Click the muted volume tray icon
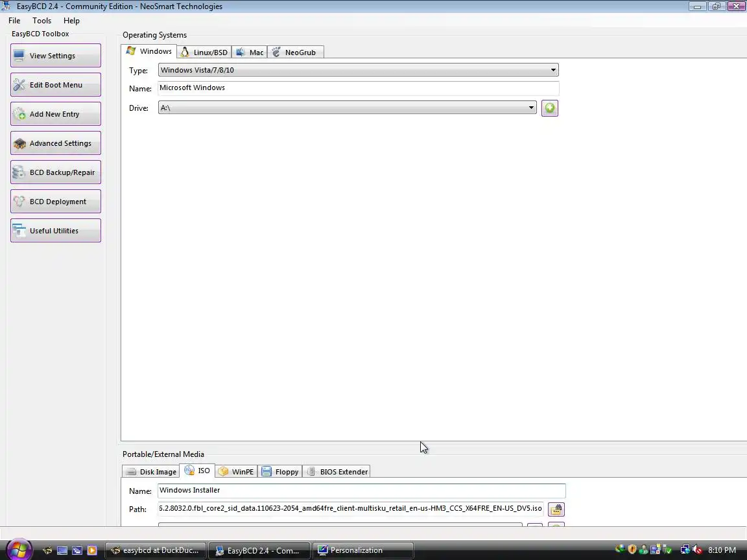Image resolution: width=747 pixels, height=560 pixels. click(x=697, y=550)
